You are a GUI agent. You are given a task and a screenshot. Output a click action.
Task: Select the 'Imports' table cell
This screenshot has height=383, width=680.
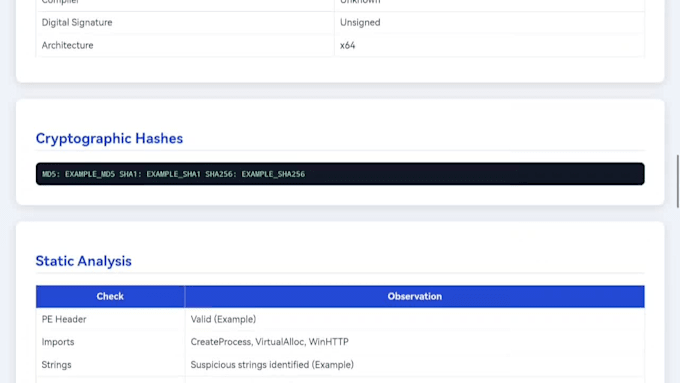110,342
